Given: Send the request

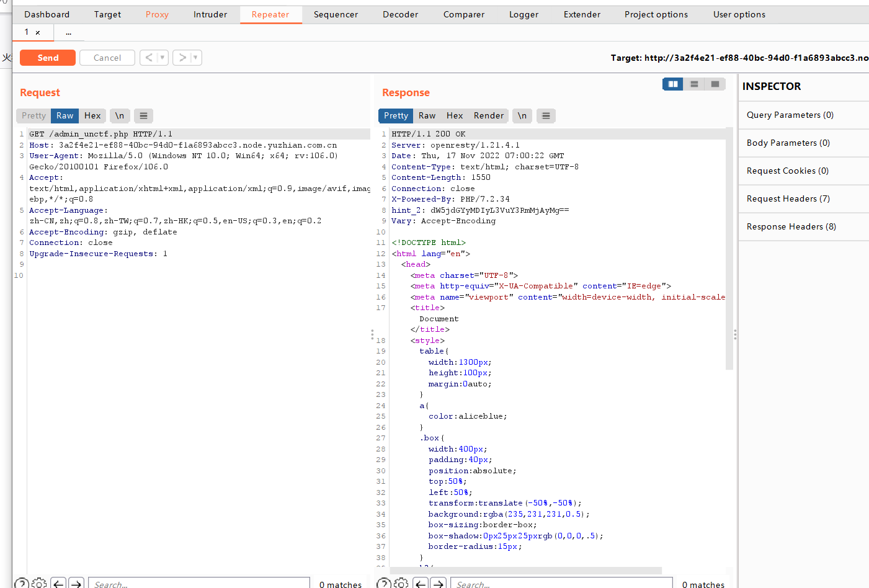Looking at the screenshot, I should coord(48,58).
